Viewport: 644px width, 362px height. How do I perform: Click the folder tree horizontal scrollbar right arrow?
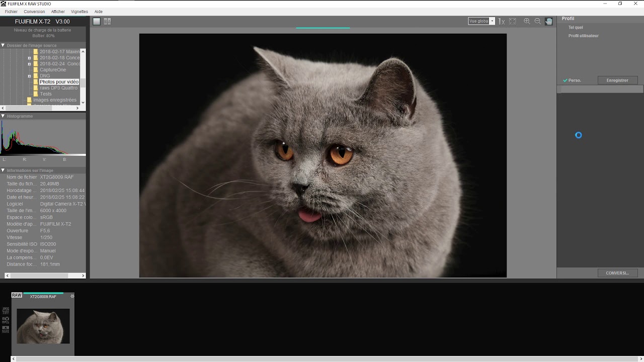(x=77, y=108)
